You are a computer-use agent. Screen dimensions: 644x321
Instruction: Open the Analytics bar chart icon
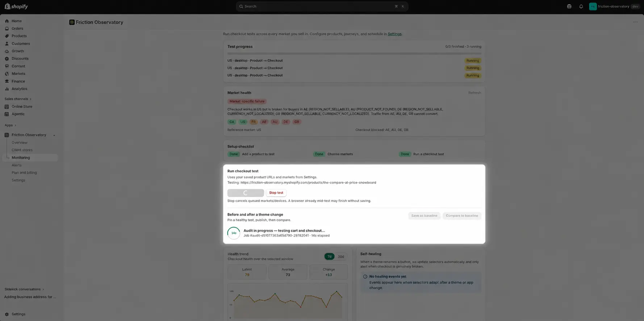coord(7,89)
